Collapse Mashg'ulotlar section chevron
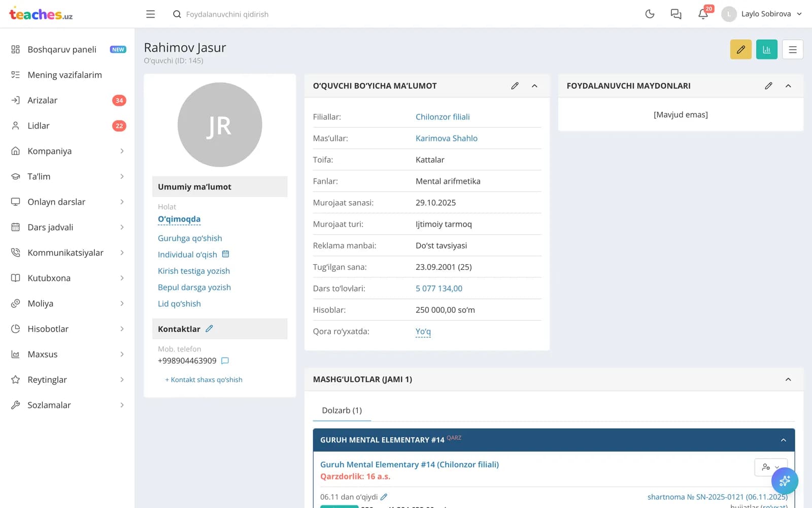This screenshot has height=508, width=812. 788,379
